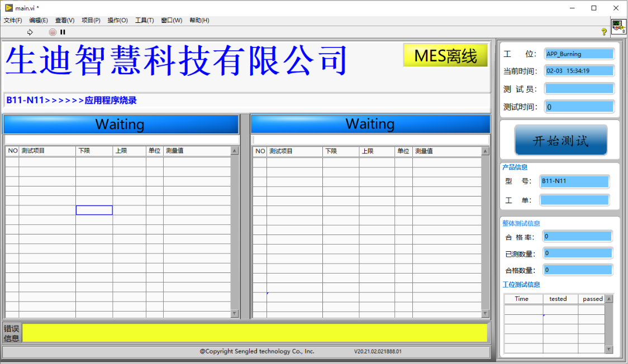This screenshot has height=364, width=628.
Task: Click the empty 工单 input field
Action: 574,200
